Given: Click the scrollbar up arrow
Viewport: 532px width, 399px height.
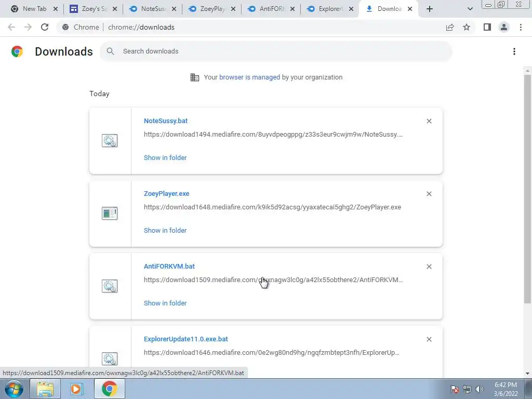Looking at the screenshot, I should (x=527, y=71).
